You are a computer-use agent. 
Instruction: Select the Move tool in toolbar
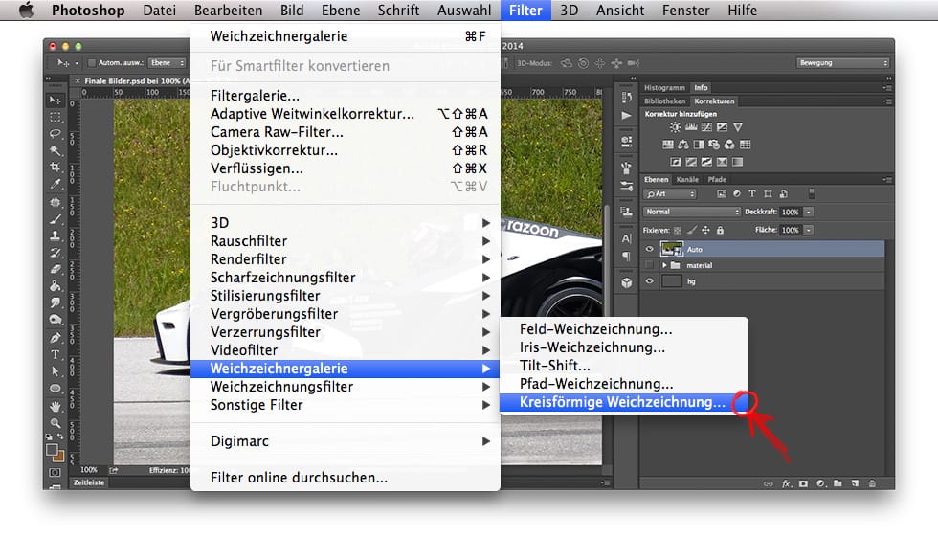click(56, 101)
